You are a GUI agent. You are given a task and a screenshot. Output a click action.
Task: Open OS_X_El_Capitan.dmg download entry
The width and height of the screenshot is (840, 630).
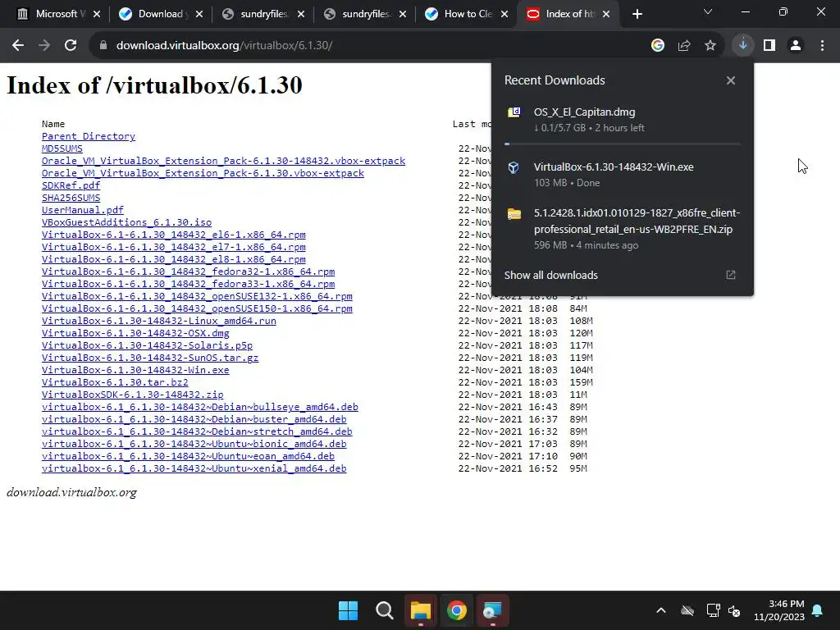pos(623,120)
